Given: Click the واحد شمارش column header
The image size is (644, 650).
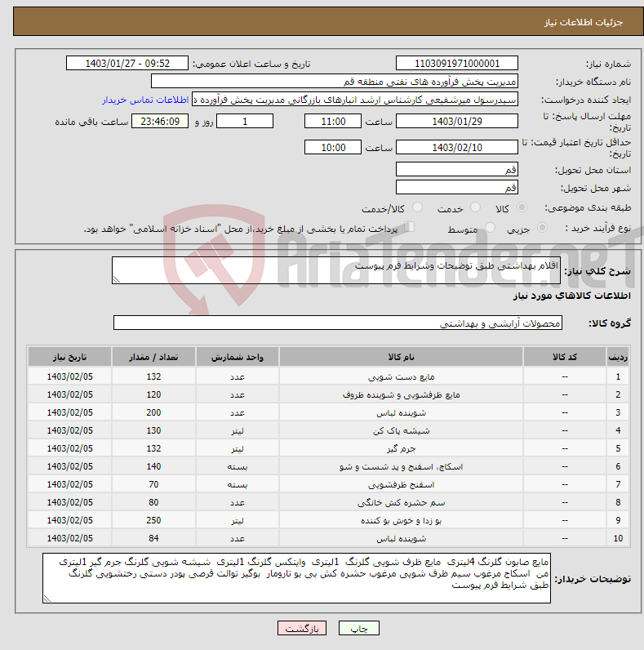Looking at the screenshot, I should tap(237, 357).
